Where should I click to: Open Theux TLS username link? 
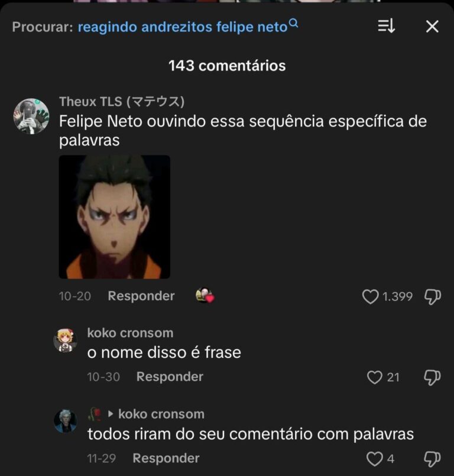122,101
